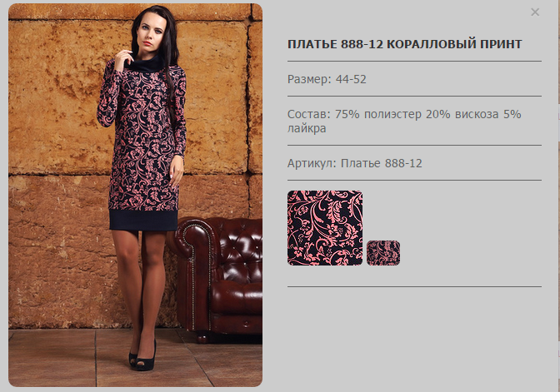
Task: Click the word лайкра in the composition
Action: [307, 128]
